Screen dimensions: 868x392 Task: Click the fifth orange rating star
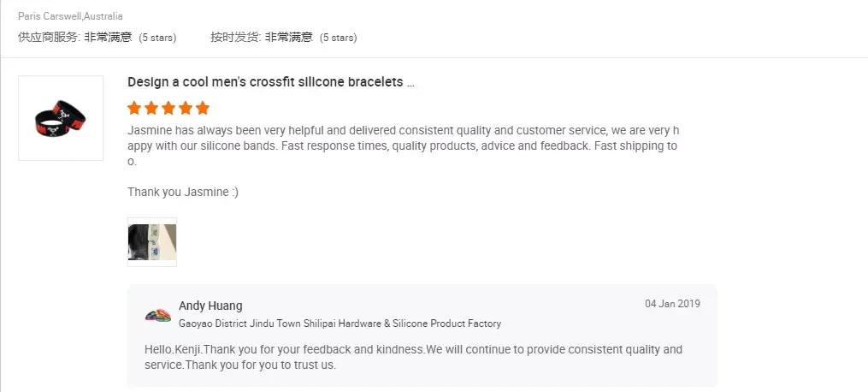(203, 109)
